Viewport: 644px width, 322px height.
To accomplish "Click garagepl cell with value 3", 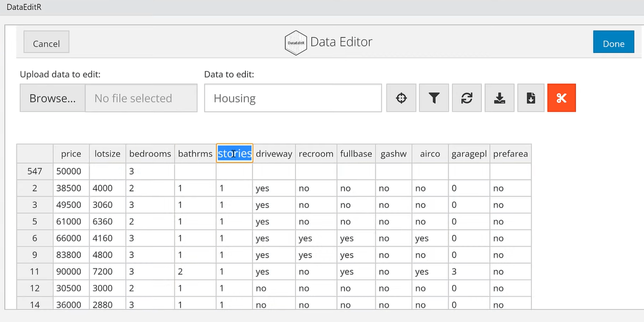I will (x=469, y=271).
